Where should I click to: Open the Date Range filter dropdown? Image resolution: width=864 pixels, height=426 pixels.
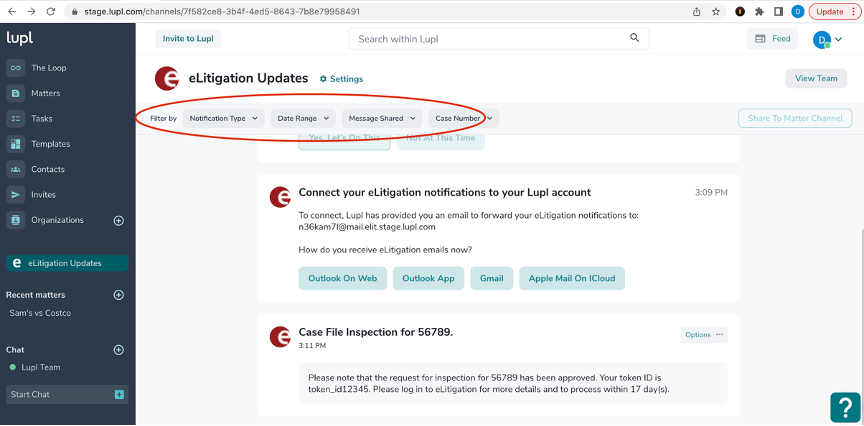(303, 118)
